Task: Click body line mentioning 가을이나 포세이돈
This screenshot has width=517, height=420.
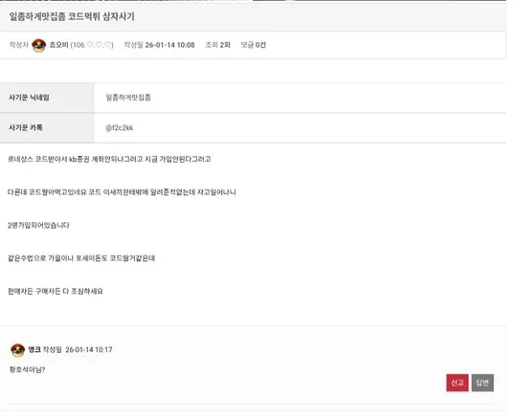Action: [81, 258]
